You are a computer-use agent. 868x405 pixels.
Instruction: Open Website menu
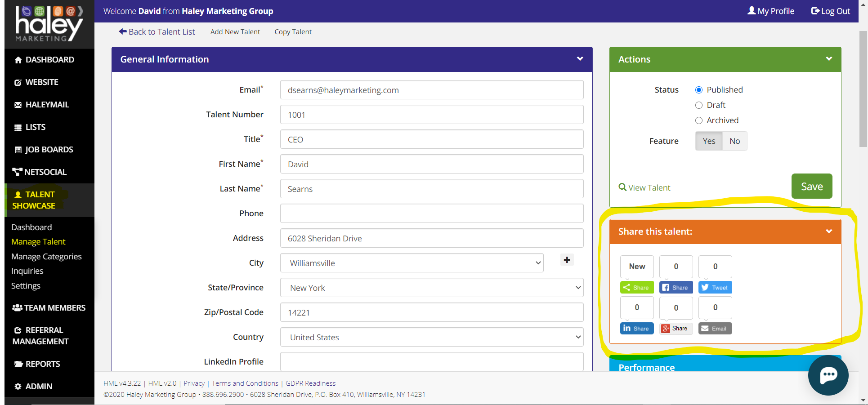click(49, 82)
